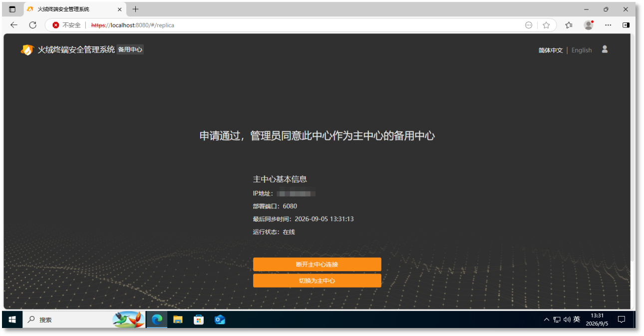Image resolution: width=644 pixels, height=336 pixels.
Task: Open File Explorer from the taskbar
Action: click(178, 320)
